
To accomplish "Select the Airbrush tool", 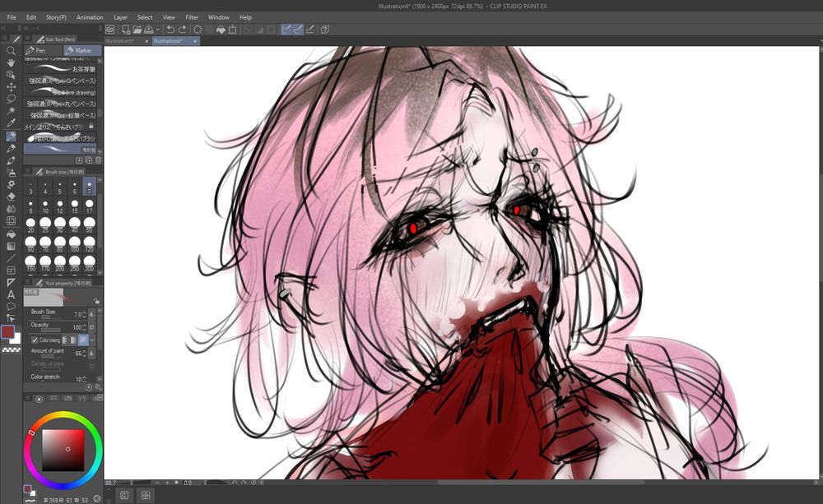I will coord(11,173).
